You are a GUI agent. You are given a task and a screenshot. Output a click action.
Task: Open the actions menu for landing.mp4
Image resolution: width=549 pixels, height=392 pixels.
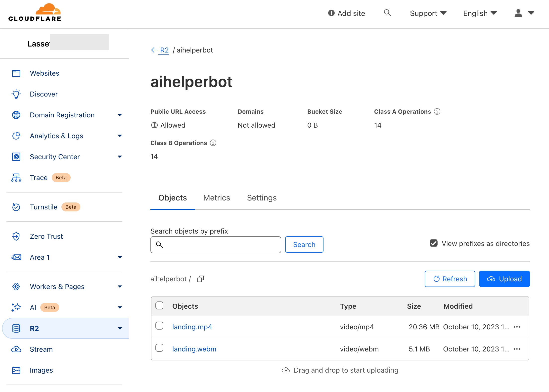pos(517,327)
